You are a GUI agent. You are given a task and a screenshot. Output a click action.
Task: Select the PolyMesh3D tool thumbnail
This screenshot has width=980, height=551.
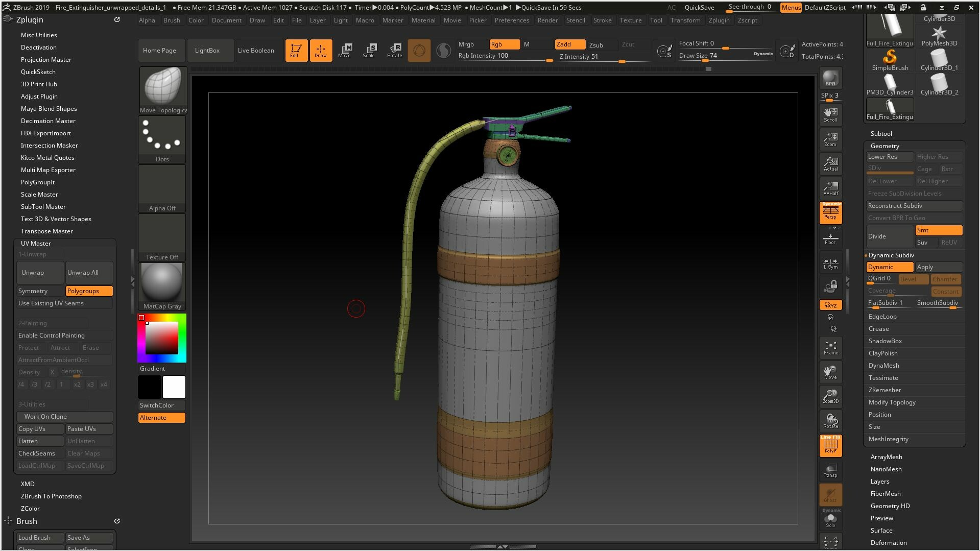[939, 36]
